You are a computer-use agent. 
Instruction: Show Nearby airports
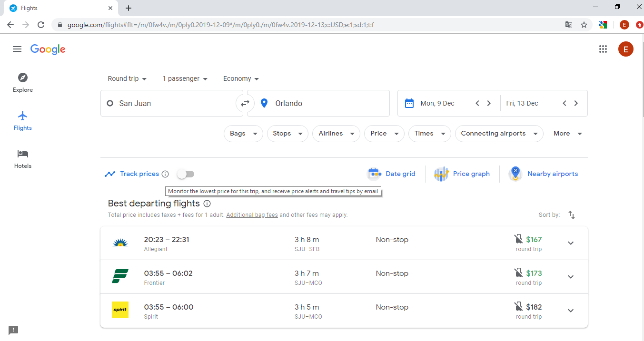[543, 174]
